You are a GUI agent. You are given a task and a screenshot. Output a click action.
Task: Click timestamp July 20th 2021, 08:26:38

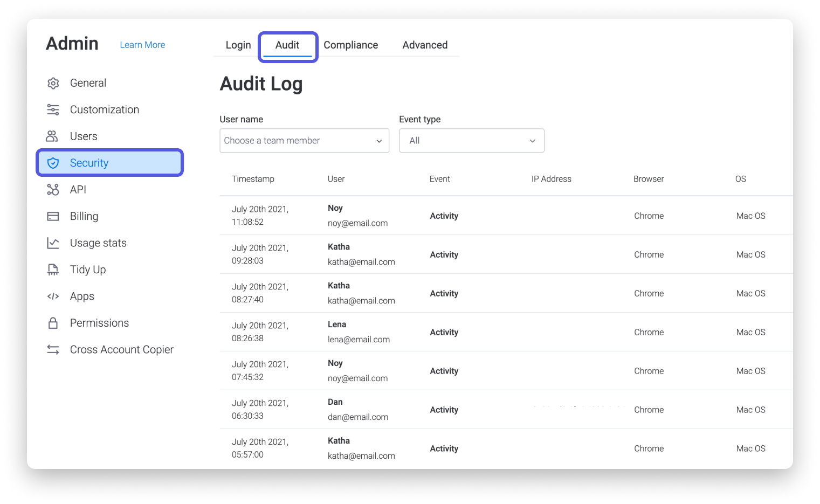(260, 332)
